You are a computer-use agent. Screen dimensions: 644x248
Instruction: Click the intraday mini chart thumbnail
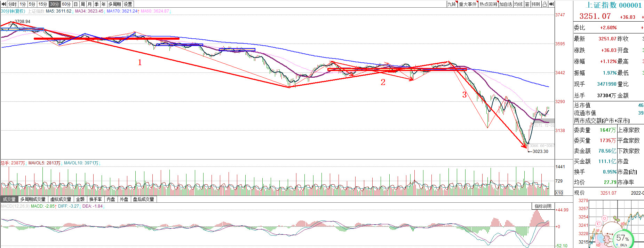point(616,224)
